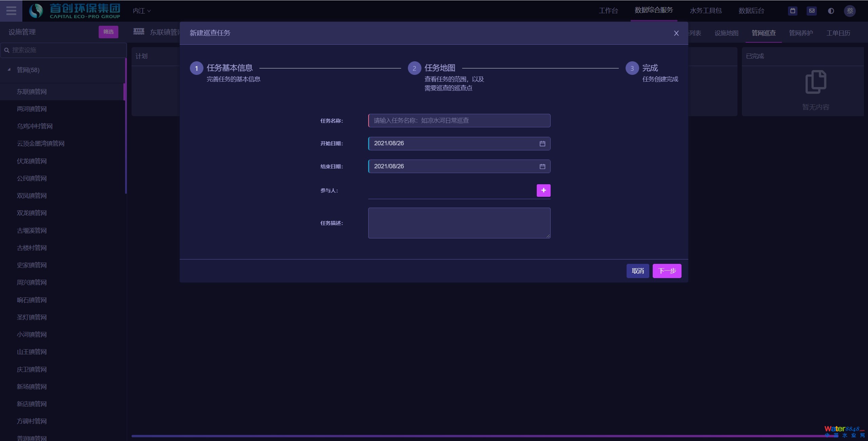Click the Capital Eco-Pro Group logo

(75, 11)
